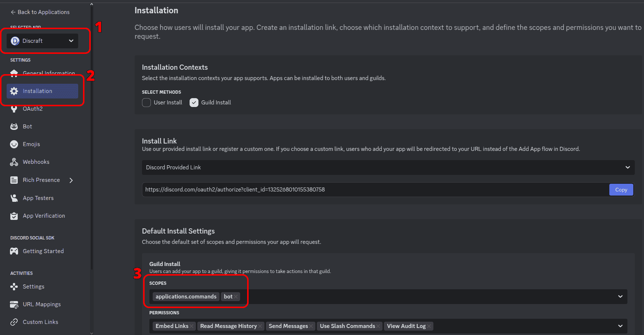644x335 pixels.
Task: Click the App Verification clipboard icon
Action: pos(14,216)
